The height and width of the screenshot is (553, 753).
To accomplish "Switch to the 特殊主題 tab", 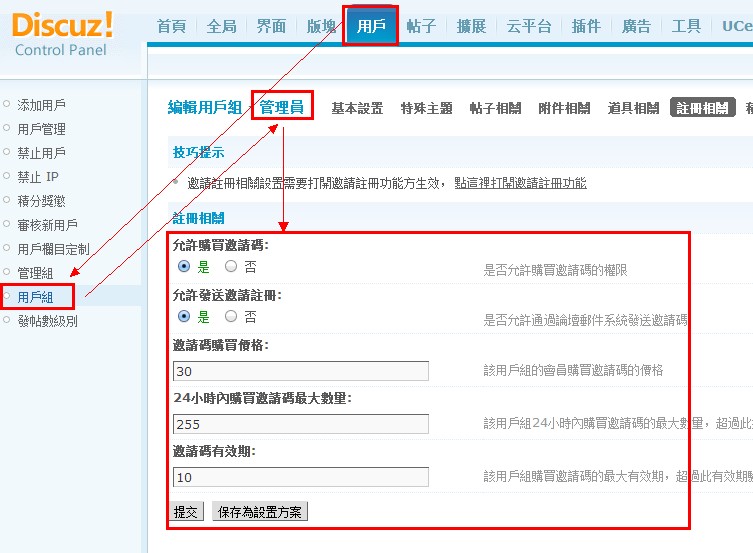I will pyautogui.click(x=426, y=108).
